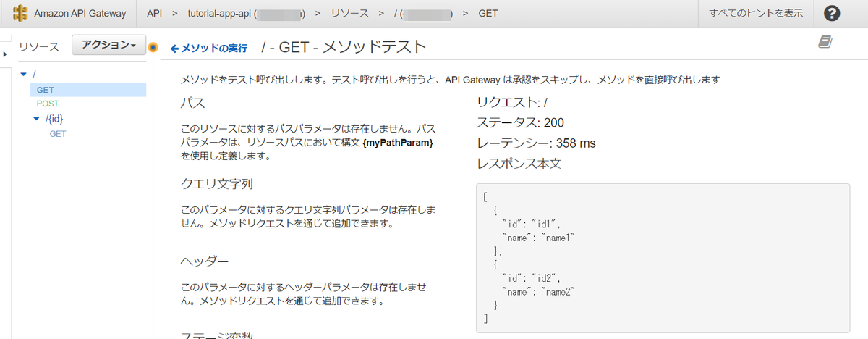This screenshot has width=868, height=339.
Task: Open リソース breadcrumb item
Action: [x=349, y=14]
